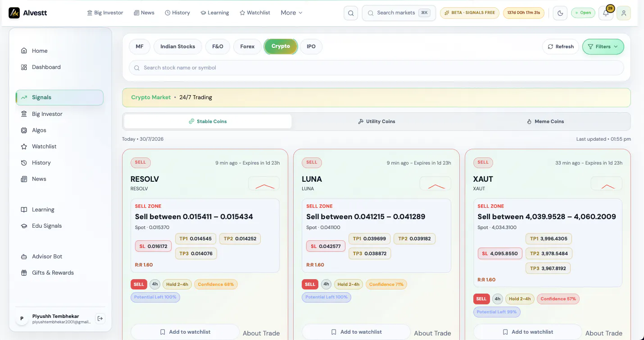This screenshot has height=340, width=644.
Task: Open History in top navigation
Action: pos(177,13)
